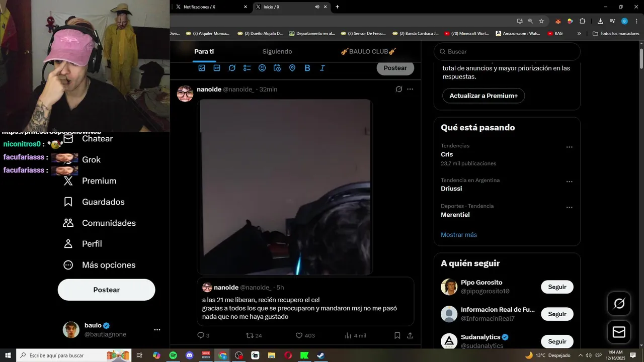This screenshot has height=362, width=644.
Task: Open Guardados in the sidebar
Action: [94, 202]
